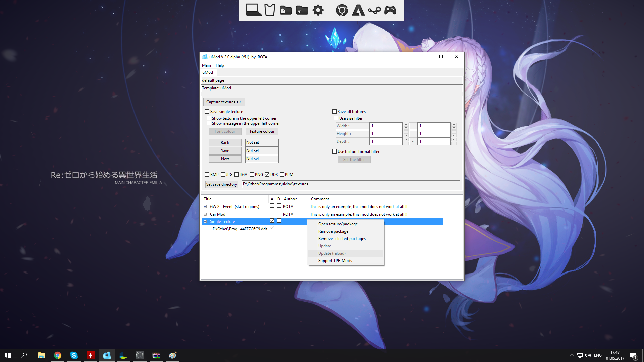Launch Chrome from the top dock

(x=342, y=10)
